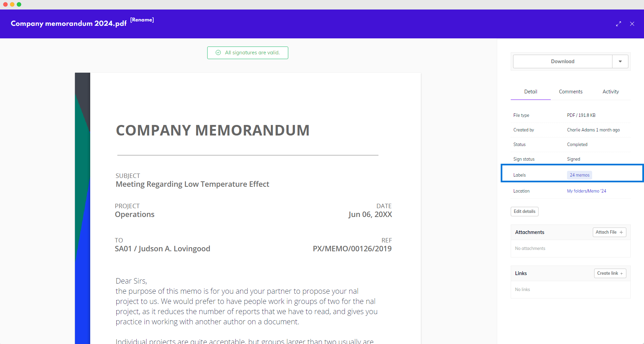Screen dimensions: 644x344
Task: Click the macOS yellow minimize button
Action: pyautogui.click(x=12, y=4)
